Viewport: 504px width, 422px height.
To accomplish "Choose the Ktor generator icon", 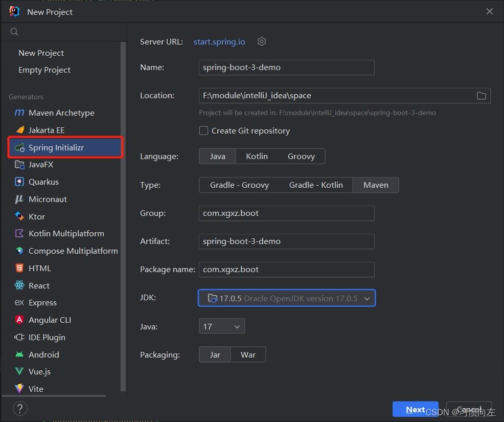I will click(19, 217).
